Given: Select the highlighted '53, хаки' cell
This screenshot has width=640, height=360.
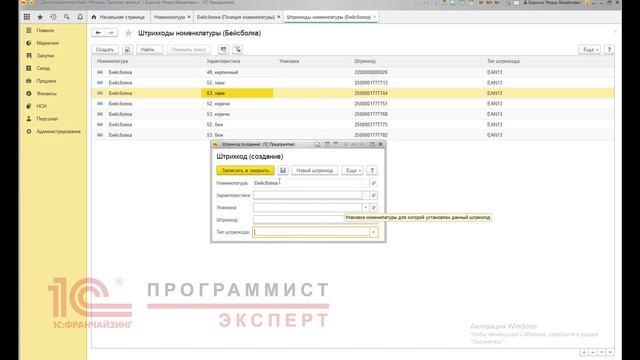Looking at the screenshot, I should pos(238,93).
